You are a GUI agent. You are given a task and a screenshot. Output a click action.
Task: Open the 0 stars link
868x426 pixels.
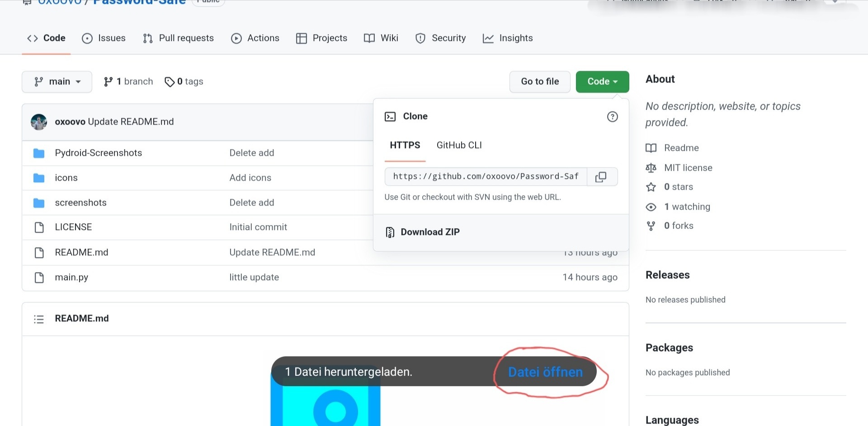[679, 187]
